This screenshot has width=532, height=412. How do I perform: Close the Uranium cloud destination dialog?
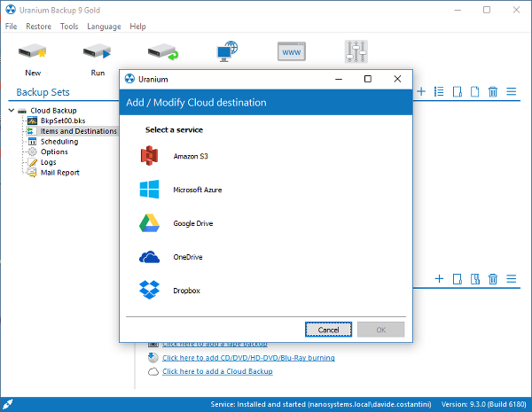(x=397, y=79)
